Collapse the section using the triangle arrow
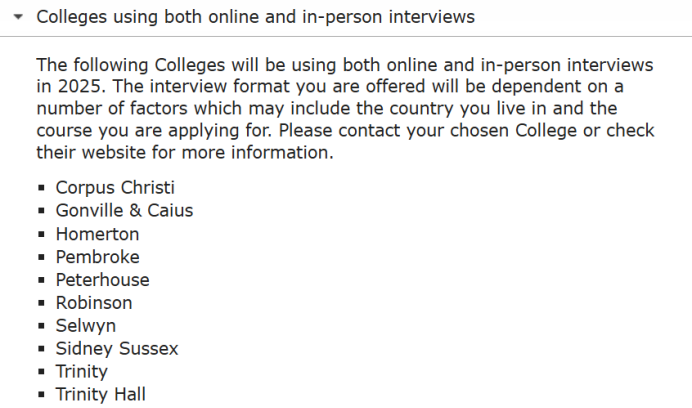Screen dimensions: 692x408 (18, 18)
